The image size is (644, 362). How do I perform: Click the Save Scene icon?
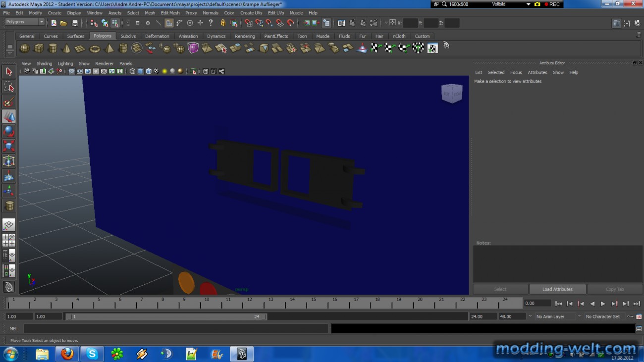click(75, 23)
